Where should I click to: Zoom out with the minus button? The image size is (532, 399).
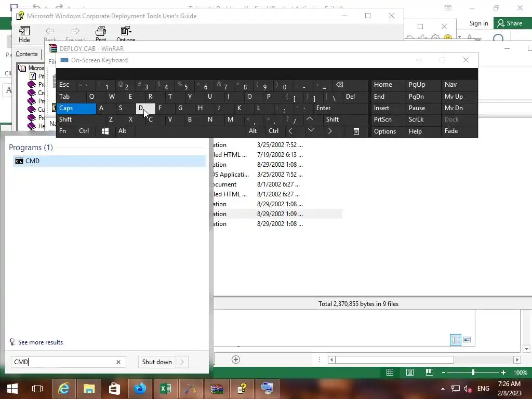click(444, 373)
